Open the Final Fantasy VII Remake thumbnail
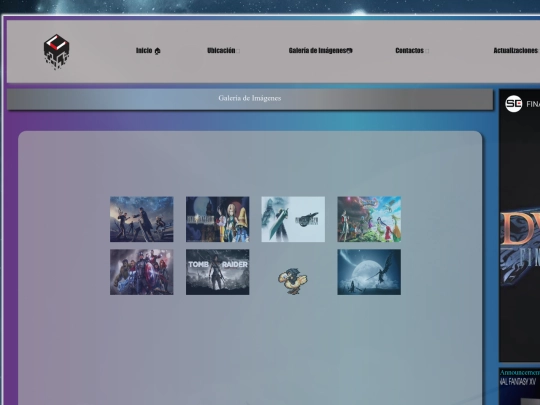Screen dimensions: 540x405 pos(293,219)
